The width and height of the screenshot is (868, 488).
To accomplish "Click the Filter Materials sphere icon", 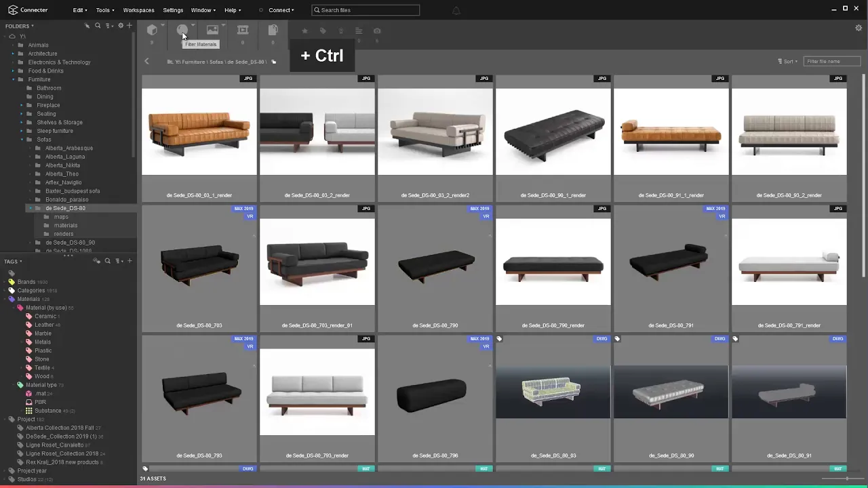I will pyautogui.click(x=182, y=30).
